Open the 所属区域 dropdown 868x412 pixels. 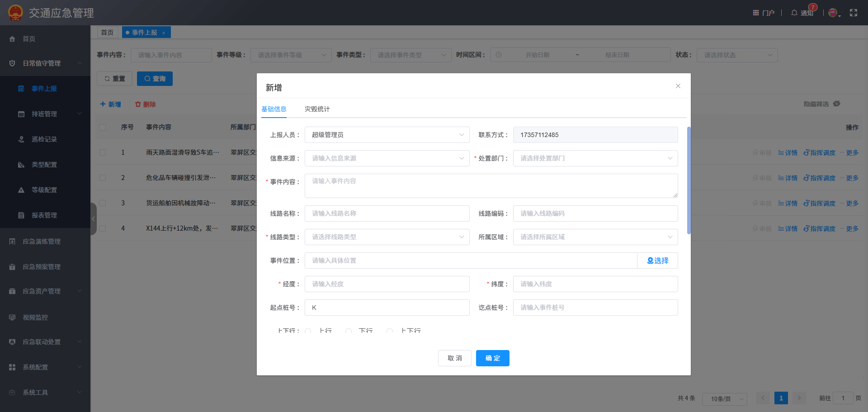595,237
